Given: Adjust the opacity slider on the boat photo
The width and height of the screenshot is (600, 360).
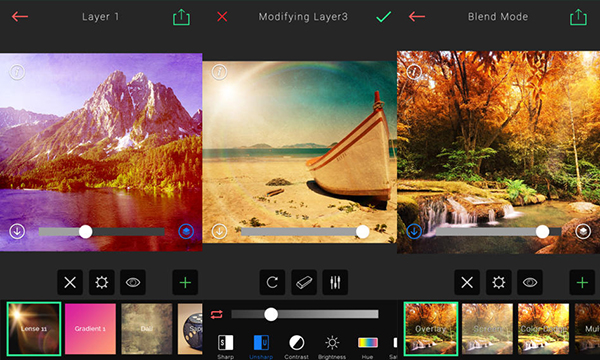Looking at the screenshot, I should tap(305, 231).
